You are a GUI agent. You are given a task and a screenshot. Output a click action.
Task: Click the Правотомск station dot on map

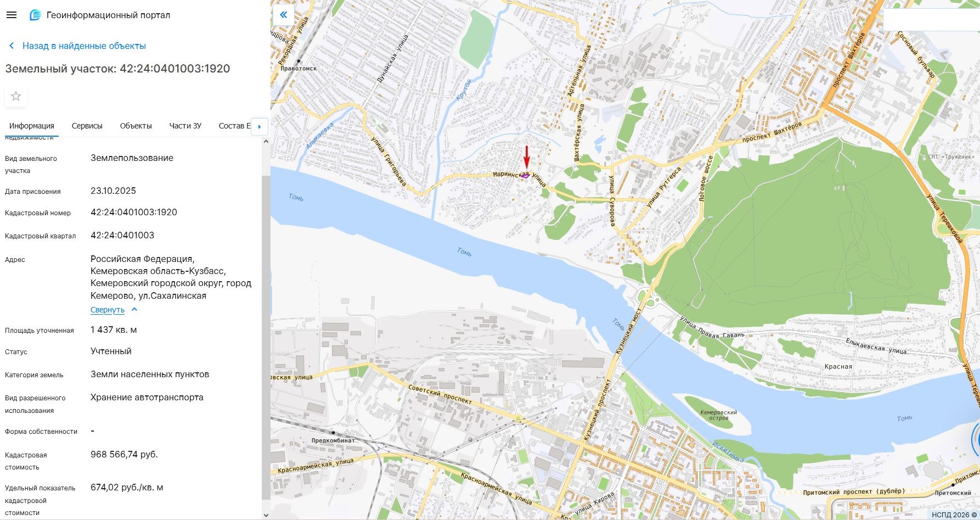pos(298,61)
